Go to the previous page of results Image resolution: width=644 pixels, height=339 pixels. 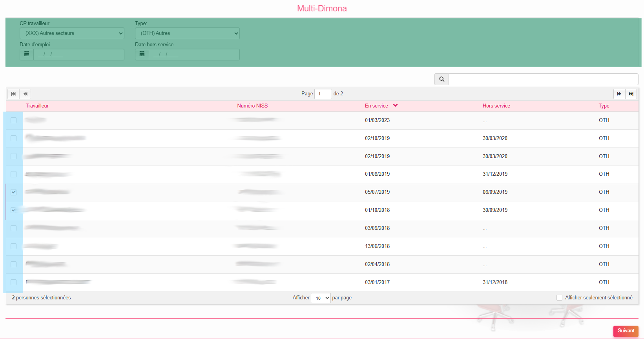coord(25,94)
